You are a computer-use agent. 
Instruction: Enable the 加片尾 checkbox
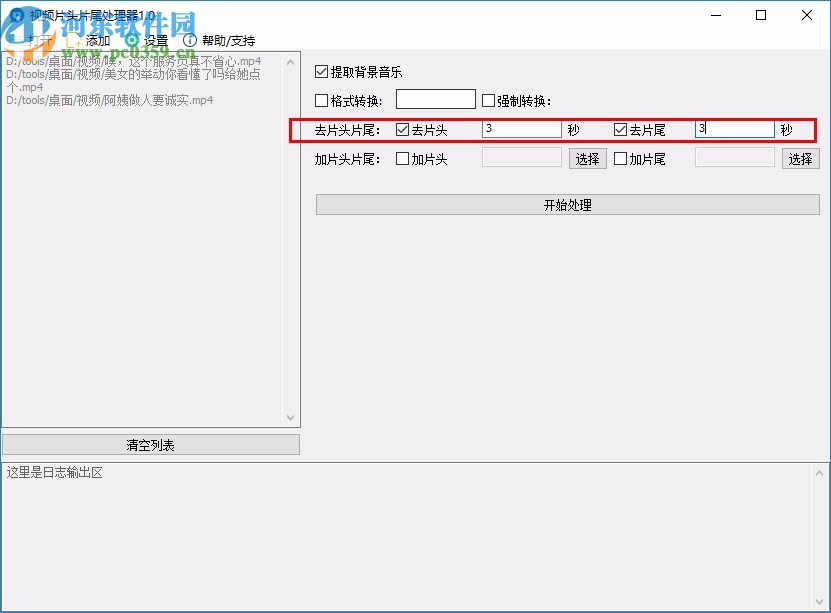618,158
